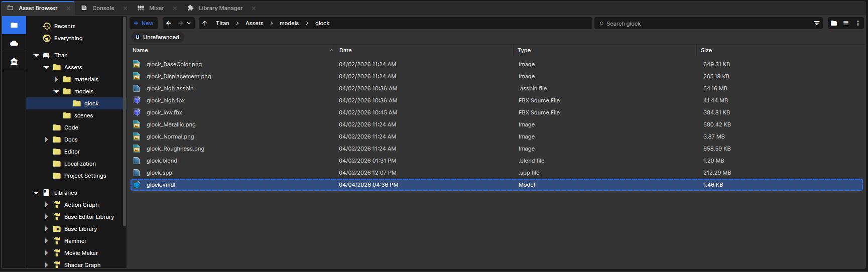The width and height of the screenshot is (868, 272).
Task: Navigate to models in breadcrumb
Action: [289, 23]
